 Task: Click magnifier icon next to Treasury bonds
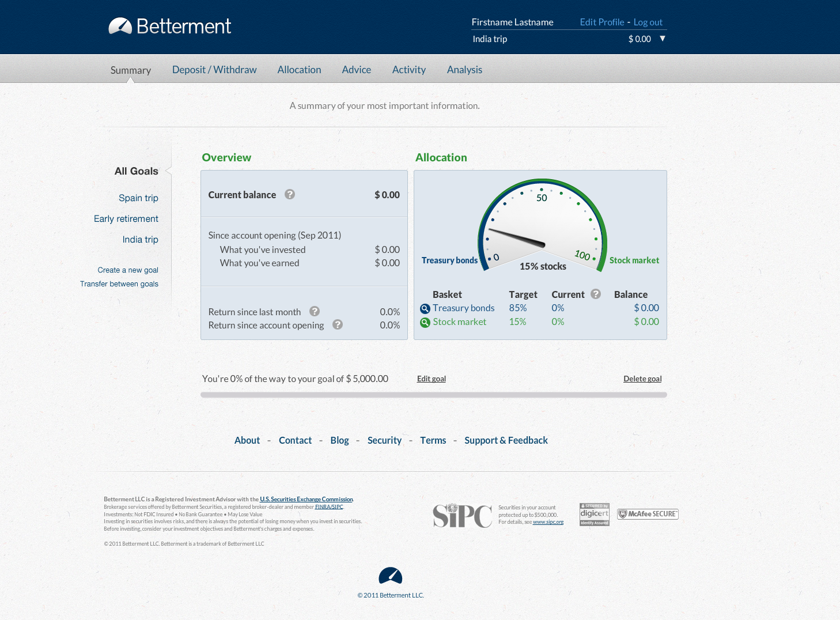(425, 309)
